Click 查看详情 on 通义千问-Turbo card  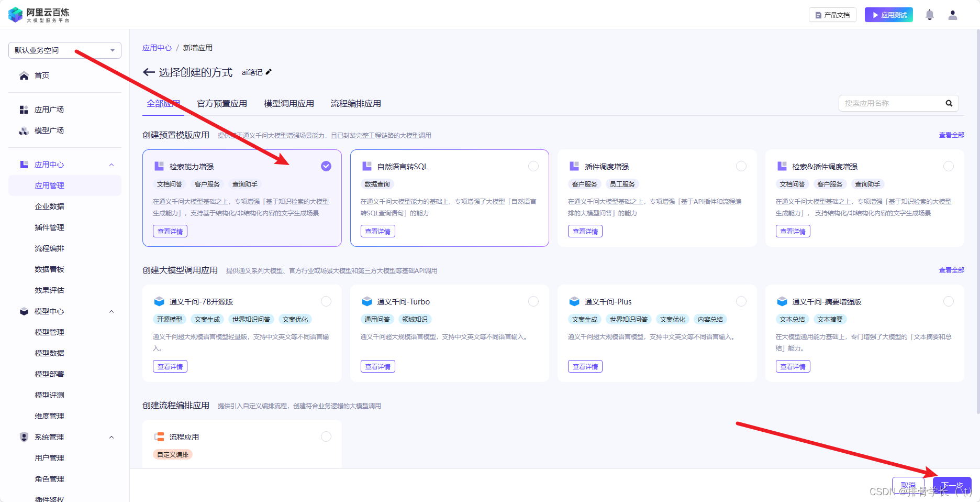(x=377, y=366)
